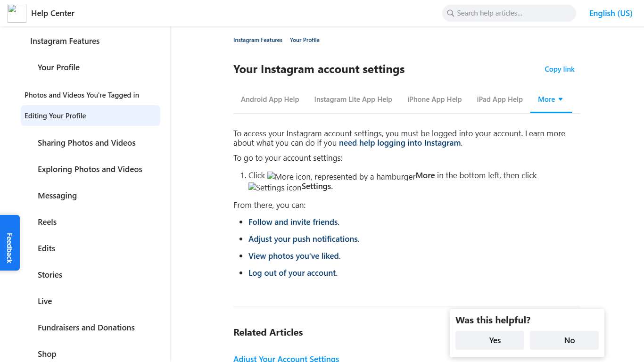
Task: Click the Search help articles input field
Action: pos(509,13)
